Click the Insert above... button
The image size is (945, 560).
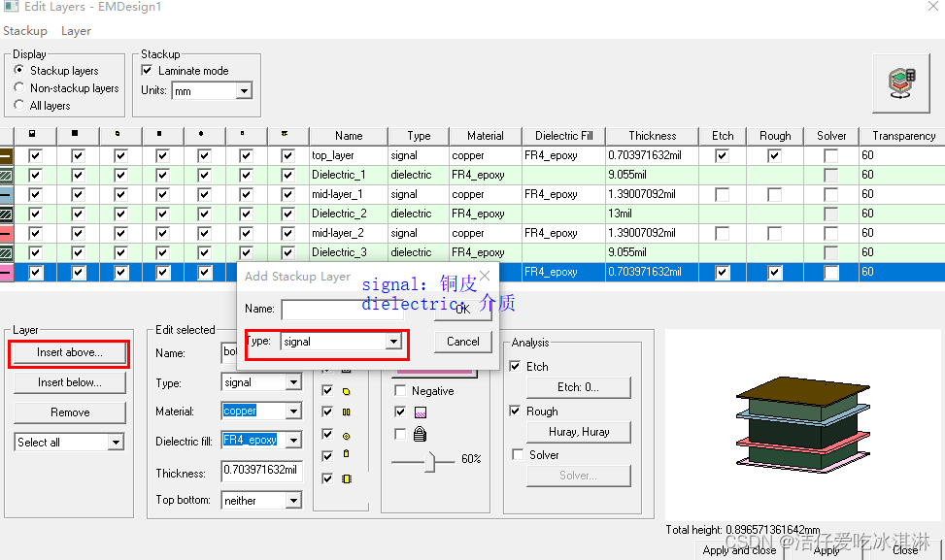tap(69, 353)
